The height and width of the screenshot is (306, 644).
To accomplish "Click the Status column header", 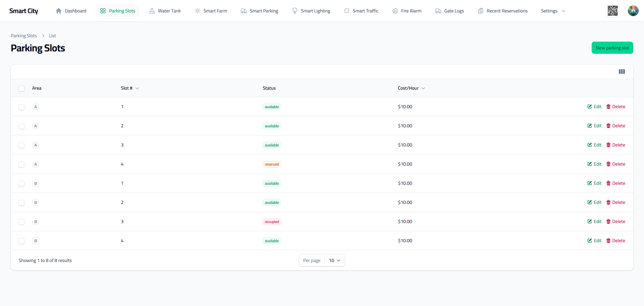I will 269,88.
